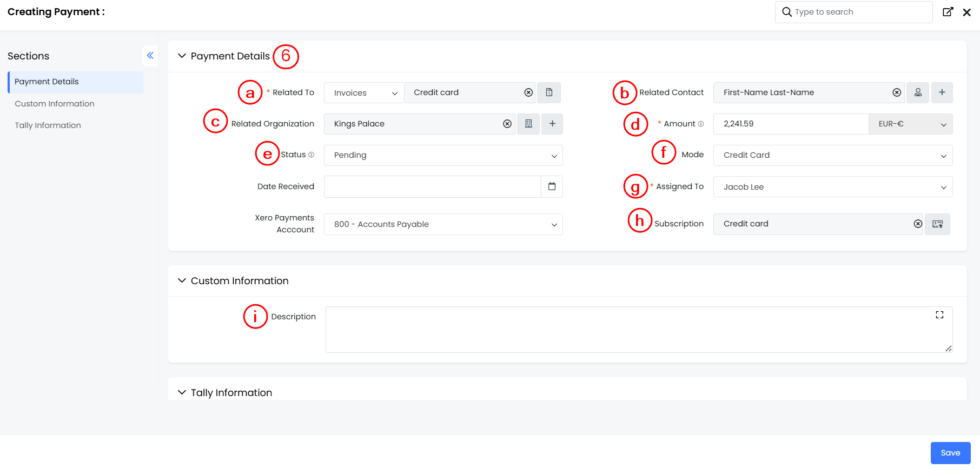Expand Description field to full screen
Image resolution: width=980 pixels, height=469 pixels.
(939, 315)
